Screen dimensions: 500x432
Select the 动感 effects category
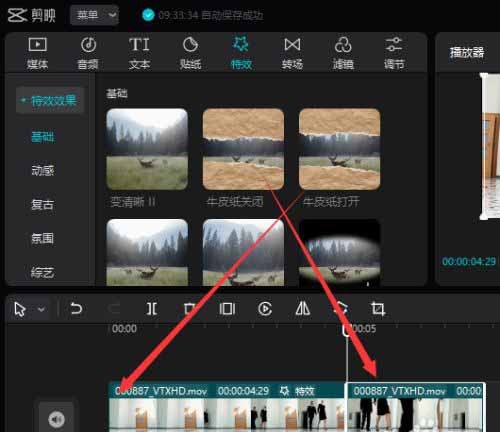[43, 171]
